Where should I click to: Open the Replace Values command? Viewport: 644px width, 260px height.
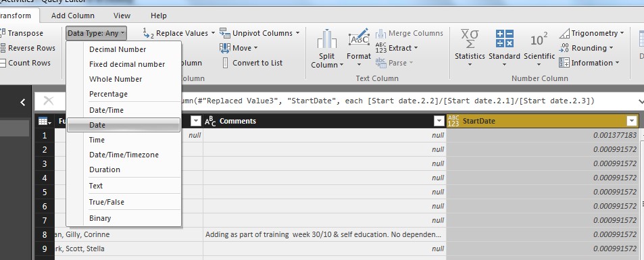(178, 33)
